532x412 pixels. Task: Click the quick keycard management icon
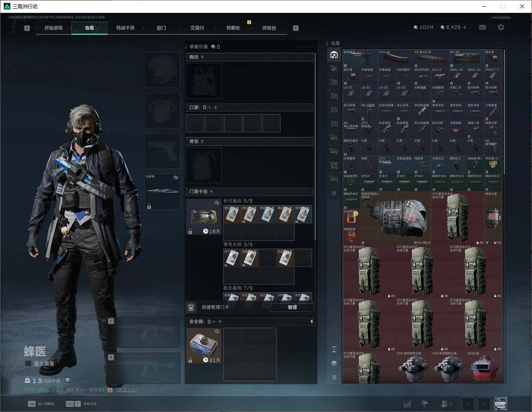tap(191, 307)
